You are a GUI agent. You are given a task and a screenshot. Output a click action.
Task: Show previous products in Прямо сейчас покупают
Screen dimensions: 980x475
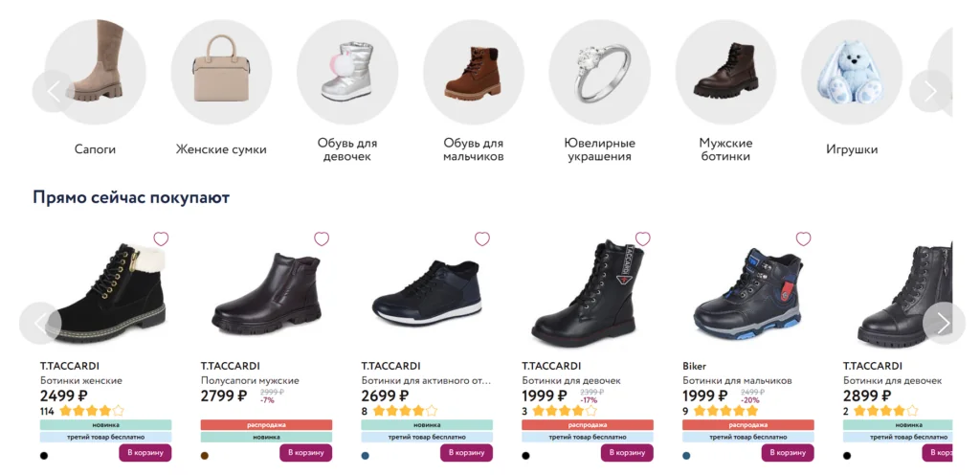[x=40, y=324]
